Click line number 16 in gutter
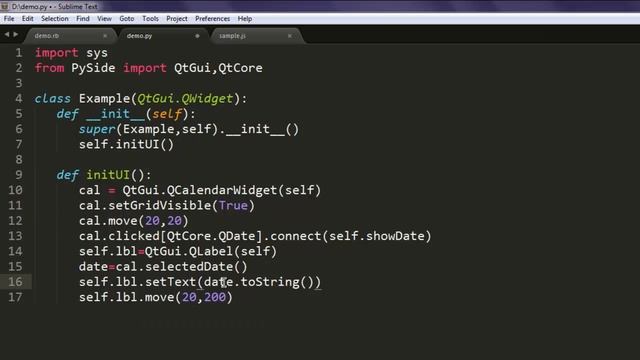This screenshot has height=360, width=640. point(16,282)
